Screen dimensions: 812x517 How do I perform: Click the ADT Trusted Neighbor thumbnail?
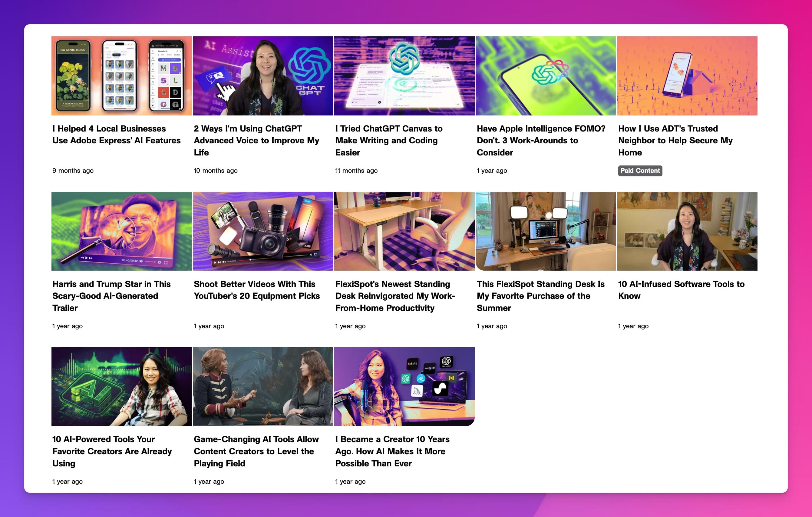coord(687,76)
